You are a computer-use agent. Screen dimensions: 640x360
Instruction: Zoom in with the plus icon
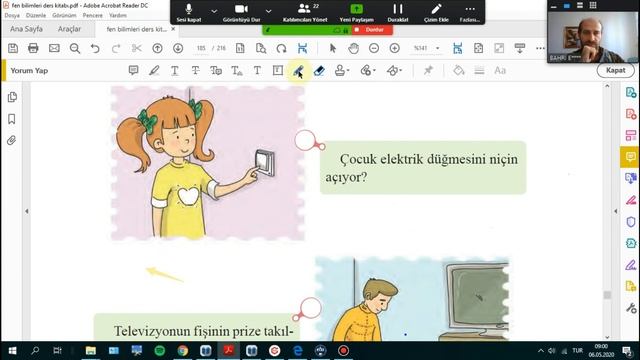pyautogui.click(x=395, y=48)
